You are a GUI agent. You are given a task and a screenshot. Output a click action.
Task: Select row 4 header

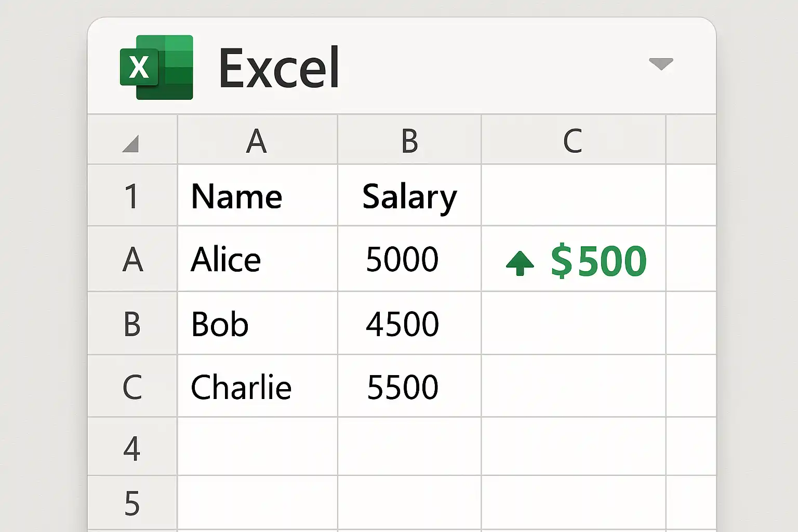pyautogui.click(x=132, y=448)
